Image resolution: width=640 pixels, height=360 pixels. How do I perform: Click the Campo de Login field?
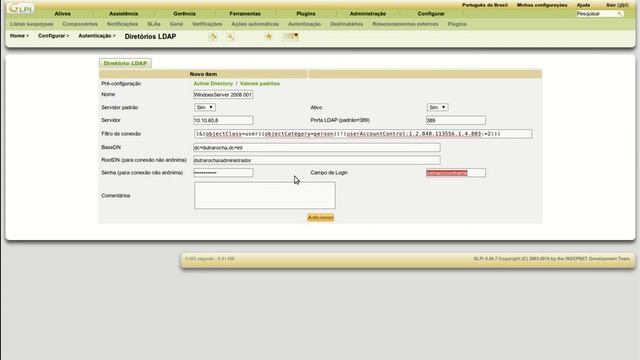456,173
